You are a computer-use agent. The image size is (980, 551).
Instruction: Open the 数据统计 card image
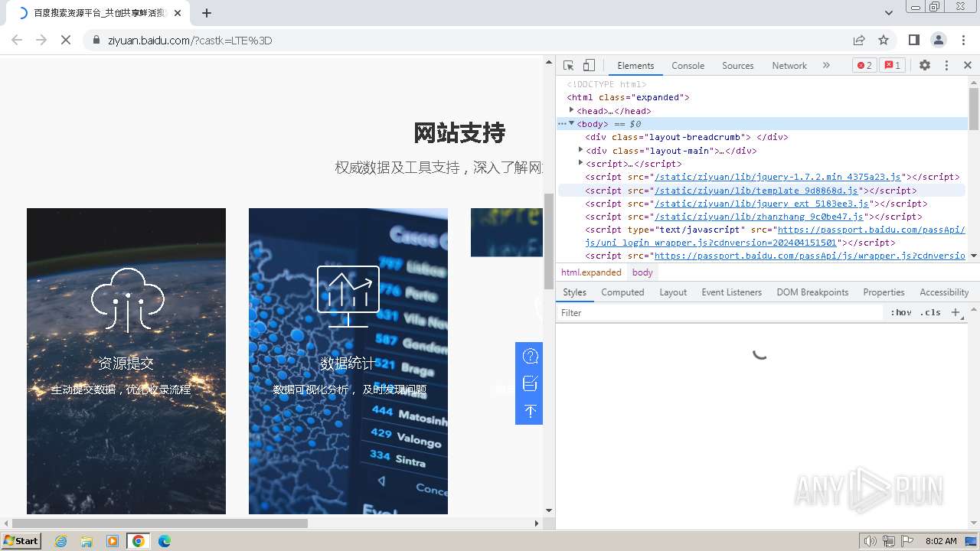point(348,361)
